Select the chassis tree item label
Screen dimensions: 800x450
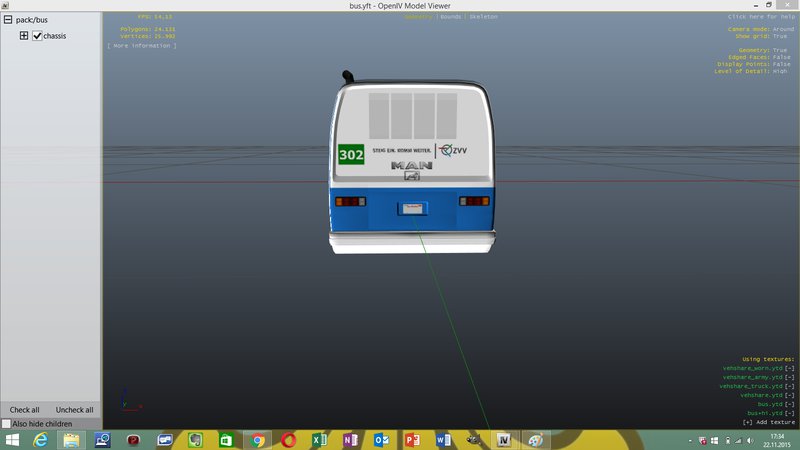(55, 36)
